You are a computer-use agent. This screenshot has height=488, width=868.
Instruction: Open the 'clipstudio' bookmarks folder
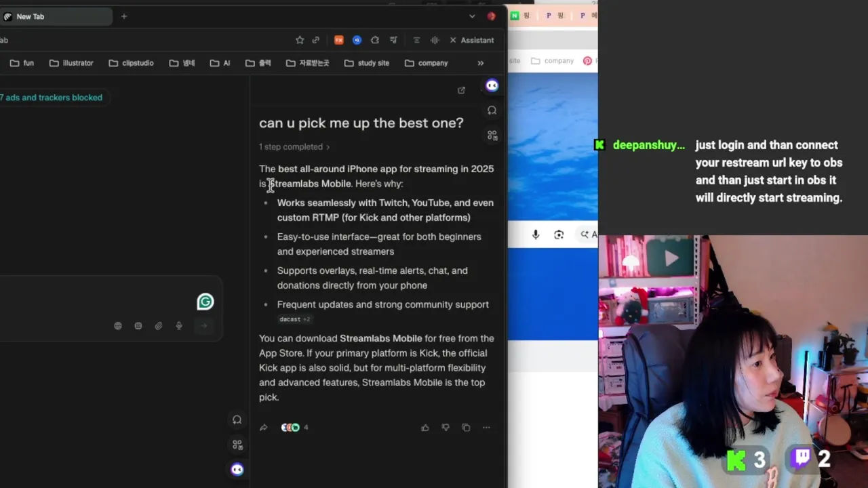click(x=131, y=63)
